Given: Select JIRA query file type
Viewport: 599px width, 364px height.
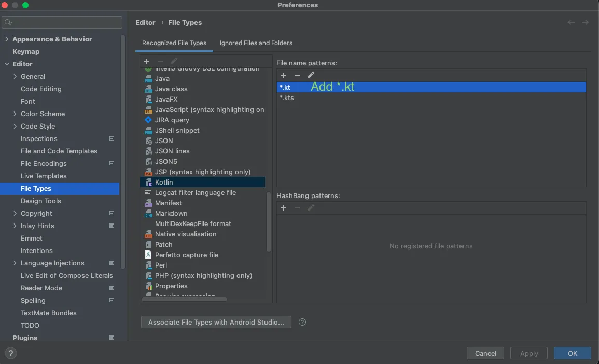Looking at the screenshot, I should tap(172, 120).
